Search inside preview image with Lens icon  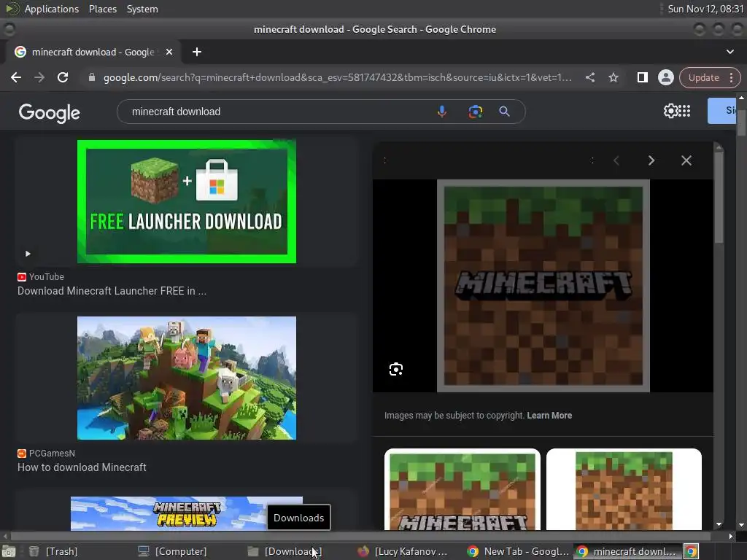396,369
